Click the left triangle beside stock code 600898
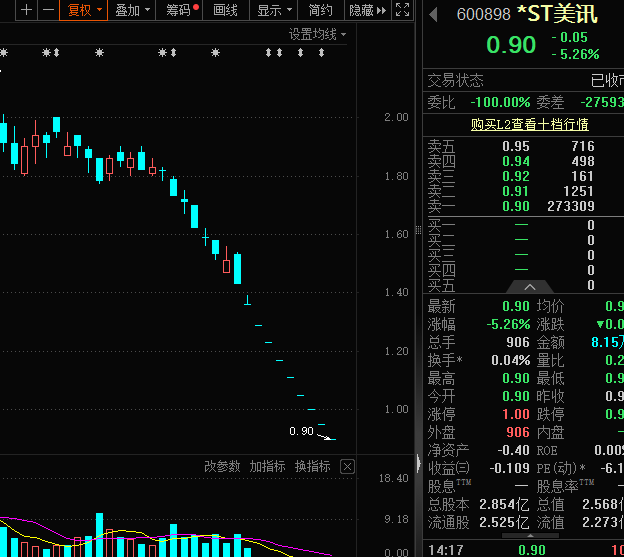Image resolution: width=624 pixels, height=557 pixels. (433, 15)
